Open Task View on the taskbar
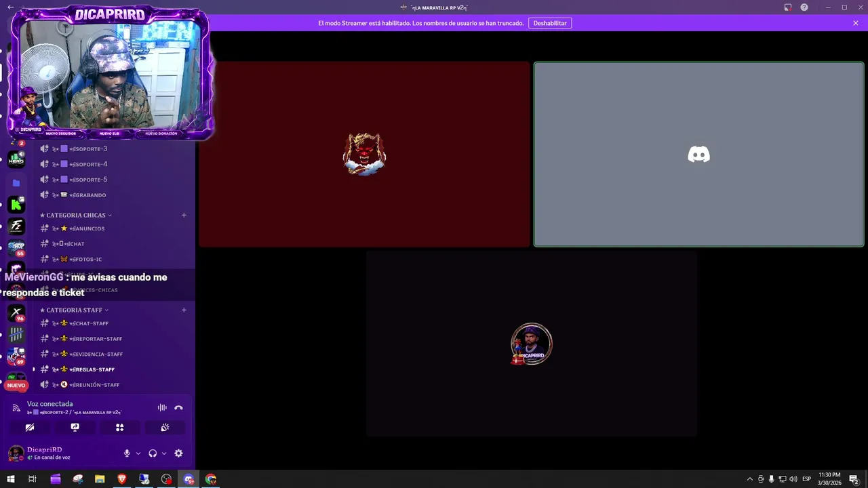Screen dimensions: 868x488 [x=32, y=479]
